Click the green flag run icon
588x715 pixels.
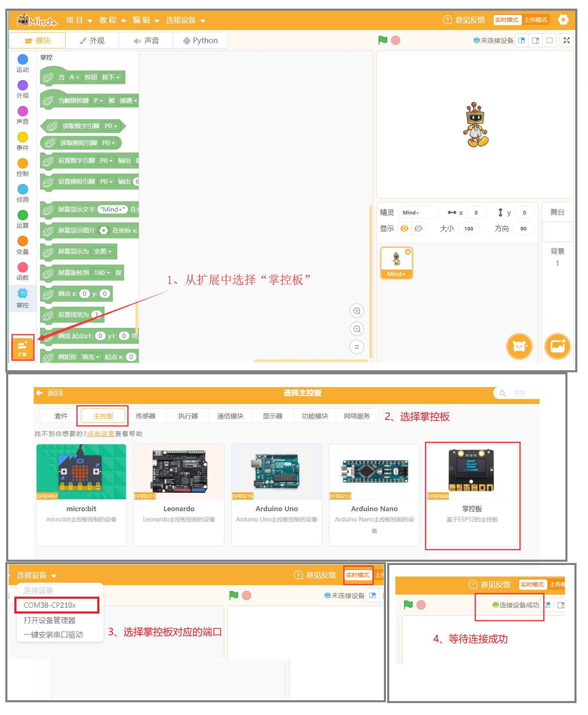pos(383,40)
